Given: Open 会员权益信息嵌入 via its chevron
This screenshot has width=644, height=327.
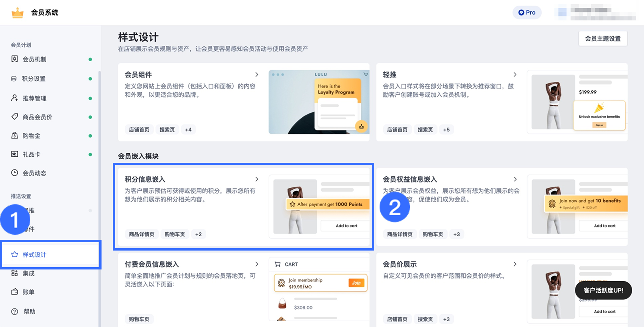Looking at the screenshot, I should point(515,179).
